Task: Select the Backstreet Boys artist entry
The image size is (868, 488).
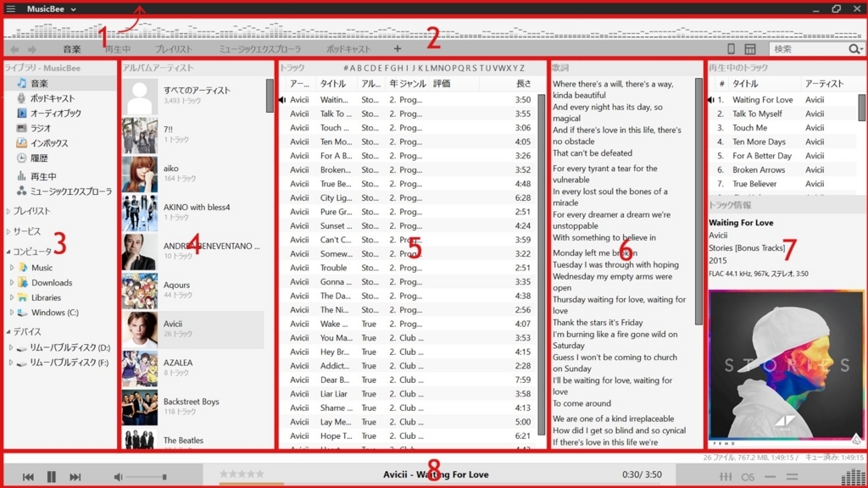Action: point(192,407)
